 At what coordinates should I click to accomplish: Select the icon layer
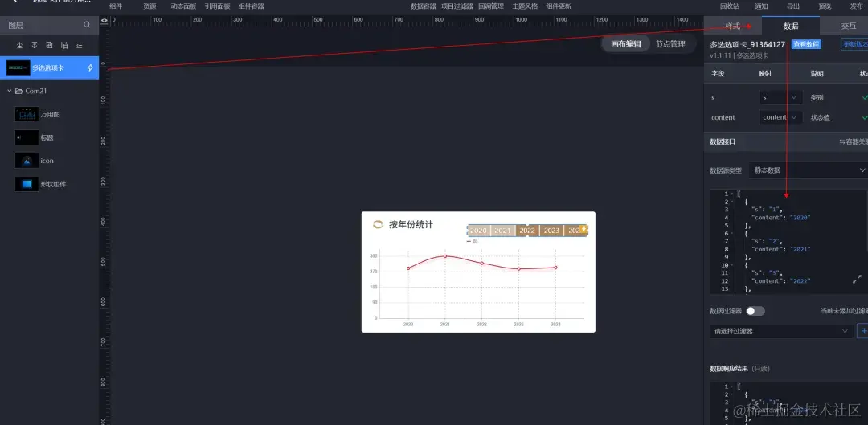pyautogui.click(x=49, y=161)
